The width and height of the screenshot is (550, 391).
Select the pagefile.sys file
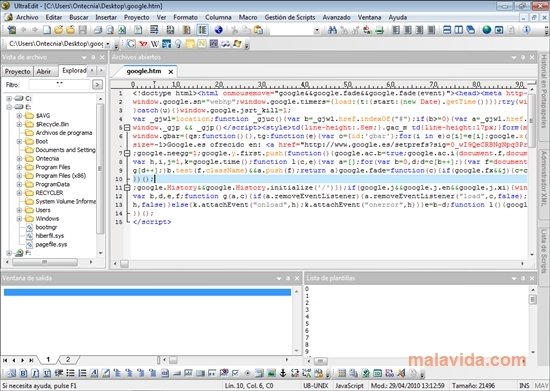tap(51, 244)
